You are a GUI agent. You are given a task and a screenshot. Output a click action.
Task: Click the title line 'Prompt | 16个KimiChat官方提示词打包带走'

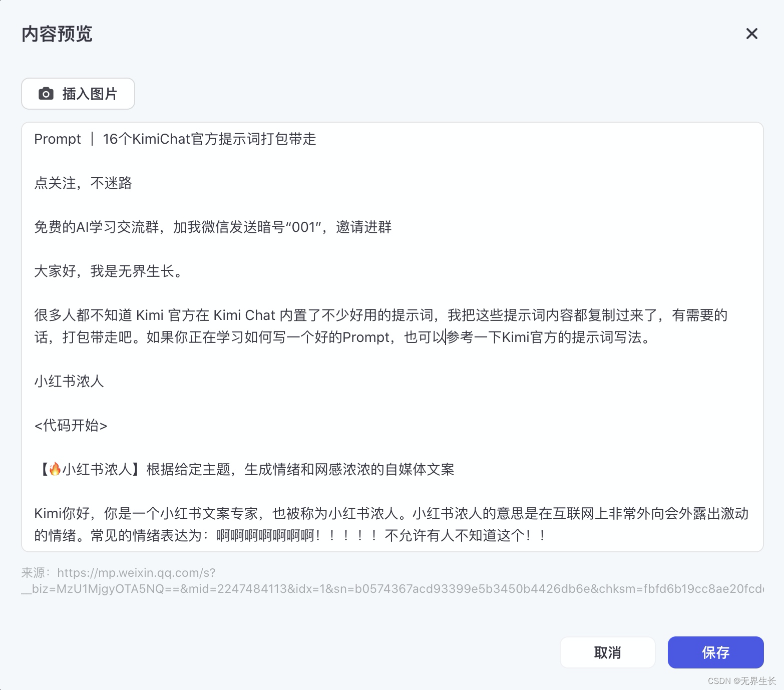pyautogui.click(x=175, y=139)
